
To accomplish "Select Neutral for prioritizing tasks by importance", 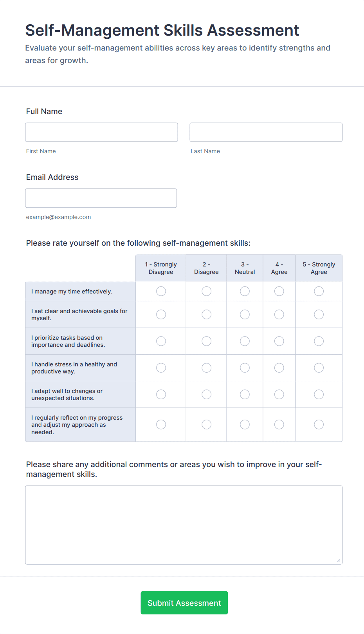I will click(x=245, y=341).
